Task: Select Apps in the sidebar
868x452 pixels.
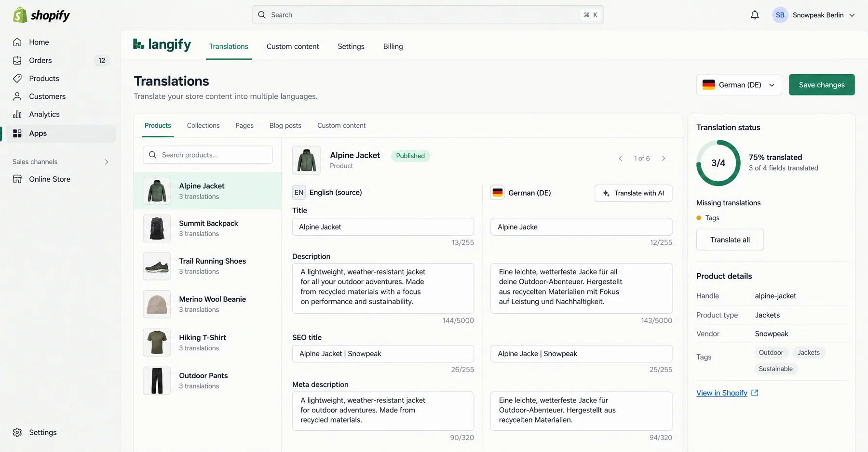Action: (x=61, y=133)
